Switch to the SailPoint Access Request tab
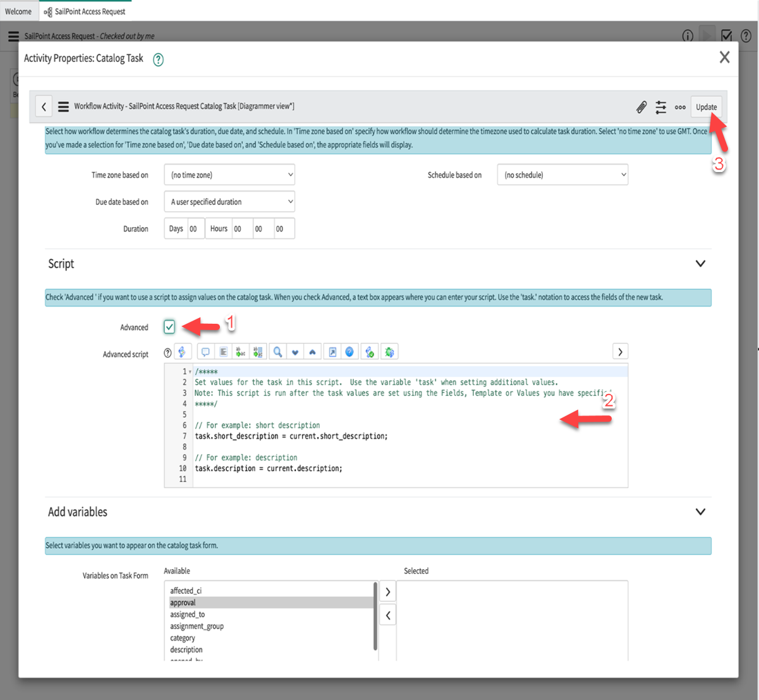The width and height of the screenshot is (759, 700). [x=85, y=11]
